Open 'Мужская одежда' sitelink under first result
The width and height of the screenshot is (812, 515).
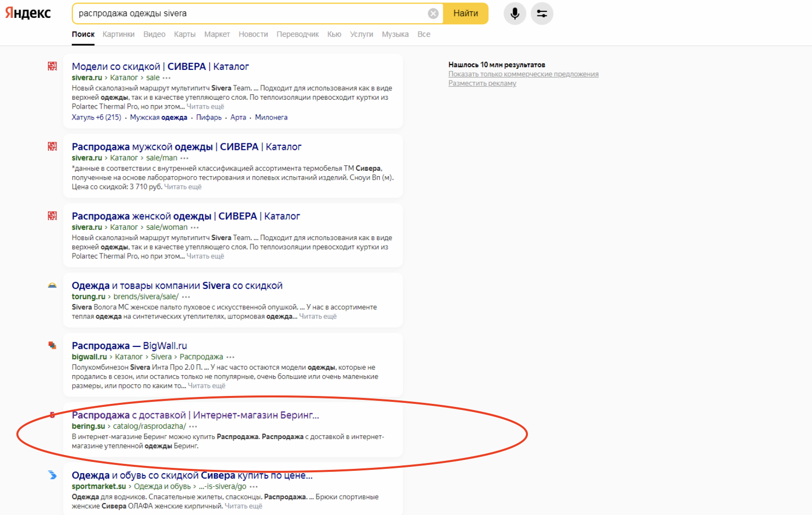pyautogui.click(x=159, y=118)
